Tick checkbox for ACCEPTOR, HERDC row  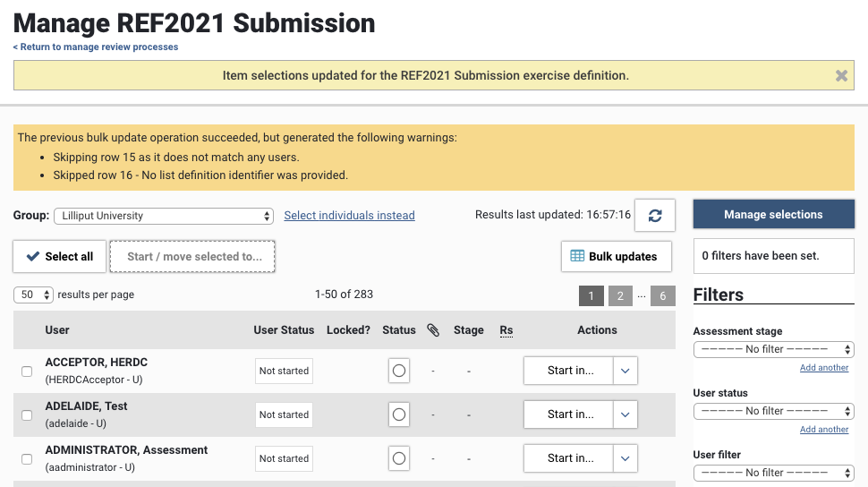(27, 371)
